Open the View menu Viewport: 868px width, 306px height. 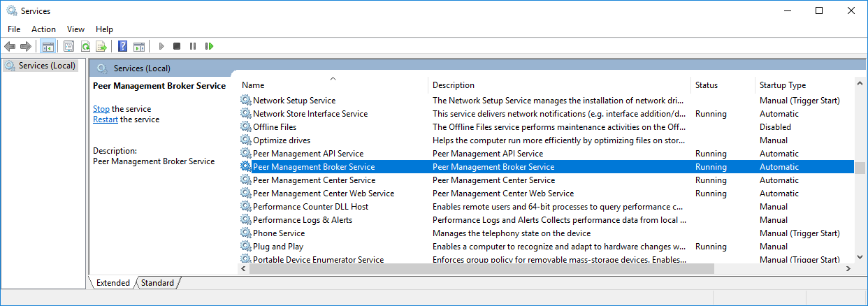pyautogui.click(x=75, y=29)
